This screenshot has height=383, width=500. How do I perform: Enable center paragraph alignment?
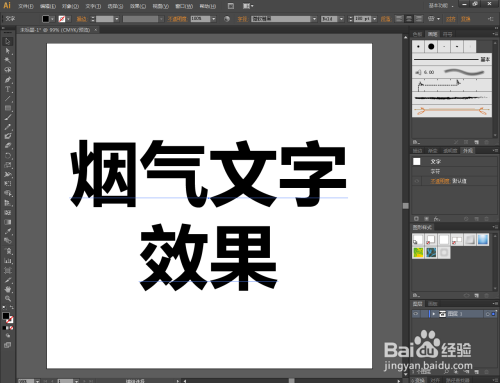coord(409,19)
